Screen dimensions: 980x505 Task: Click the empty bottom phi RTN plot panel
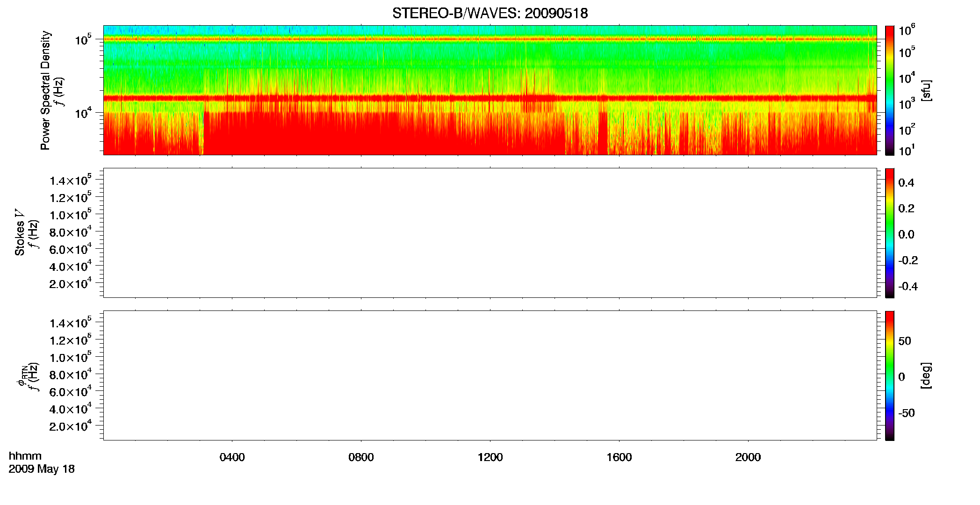coord(490,375)
